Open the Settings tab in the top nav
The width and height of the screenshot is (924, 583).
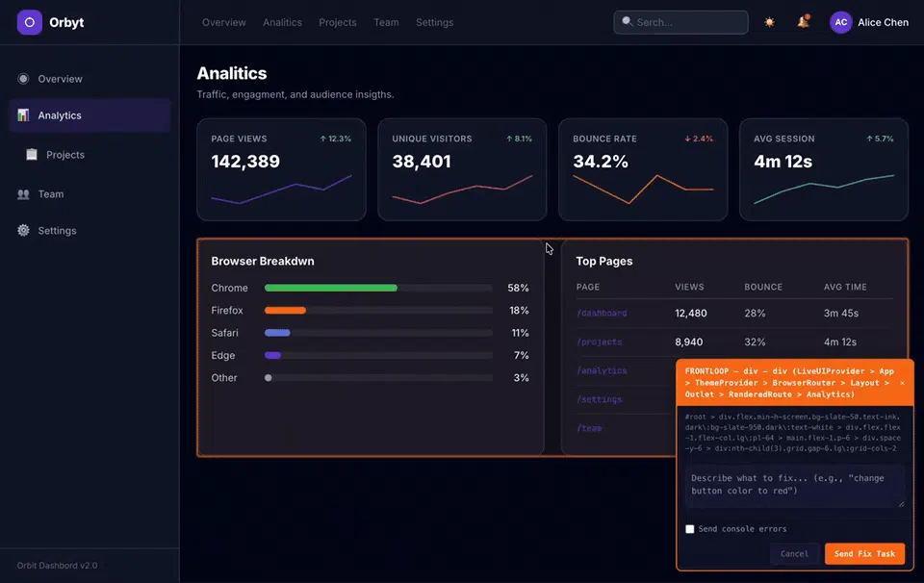434,22
